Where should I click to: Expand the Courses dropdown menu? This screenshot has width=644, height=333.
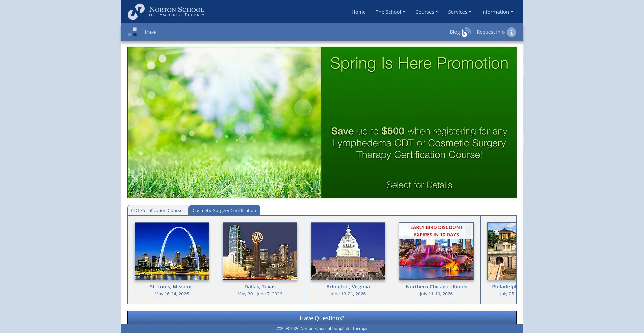[426, 12]
